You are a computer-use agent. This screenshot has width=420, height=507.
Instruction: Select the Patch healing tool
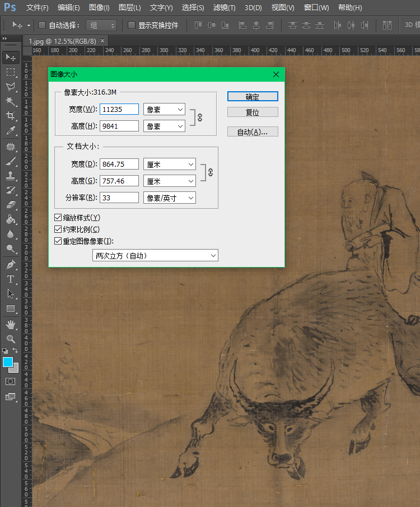(11, 147)
